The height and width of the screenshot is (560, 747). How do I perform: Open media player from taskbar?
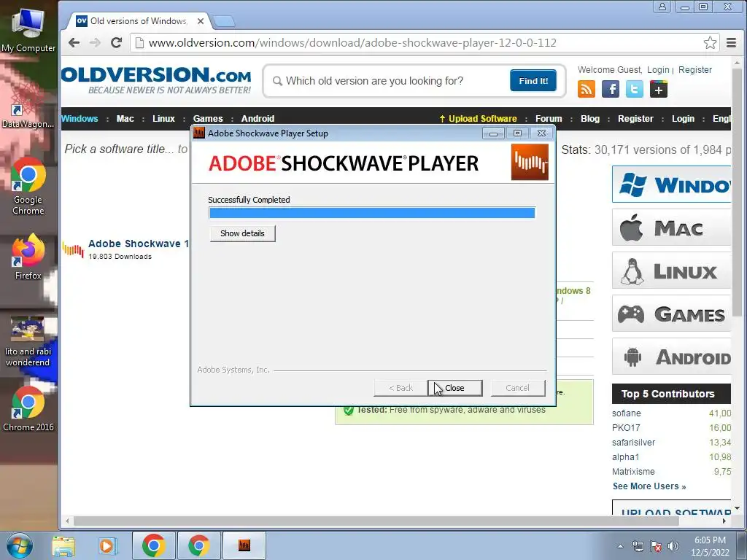click(107, 545)
